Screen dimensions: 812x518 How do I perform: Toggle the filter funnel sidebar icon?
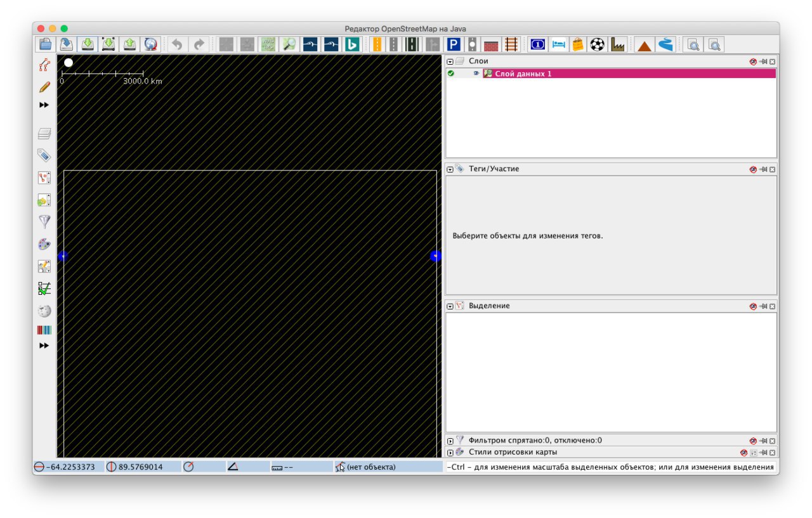(x=44, y=222)
